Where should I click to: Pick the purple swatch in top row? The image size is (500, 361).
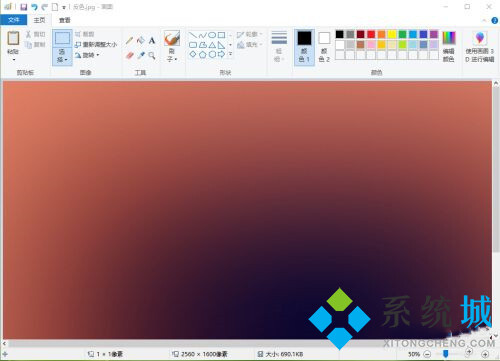(434, 34)
